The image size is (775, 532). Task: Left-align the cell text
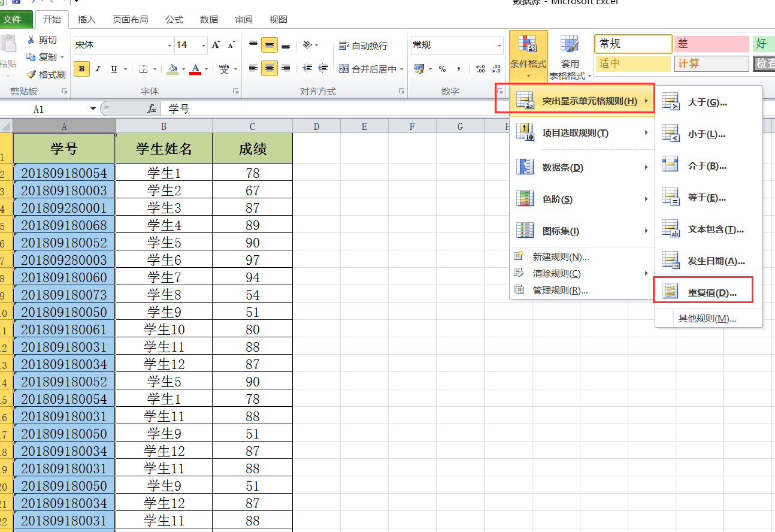click(x=253, y=69)
